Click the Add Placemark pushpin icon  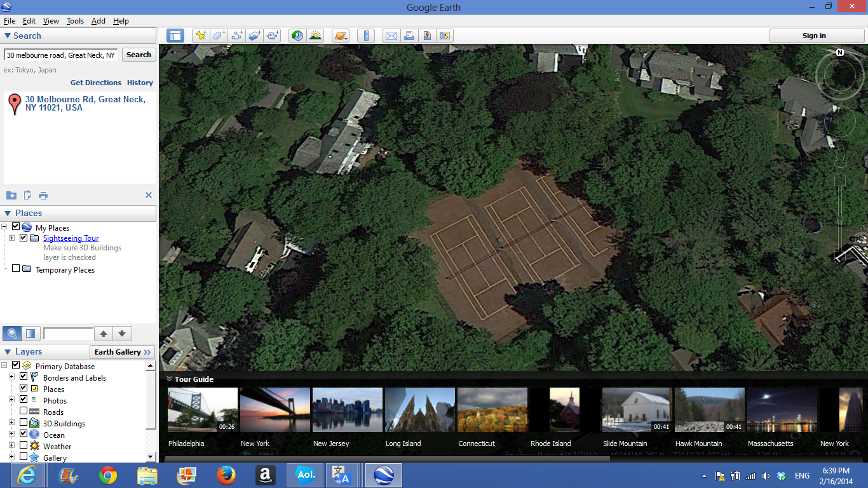coord(201,36)
